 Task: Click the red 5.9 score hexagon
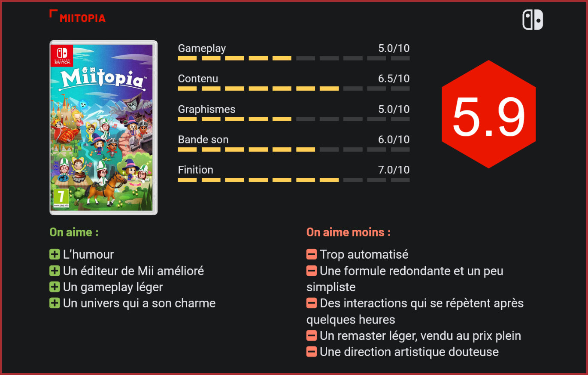pyautogui.click(x=488, y=114)
